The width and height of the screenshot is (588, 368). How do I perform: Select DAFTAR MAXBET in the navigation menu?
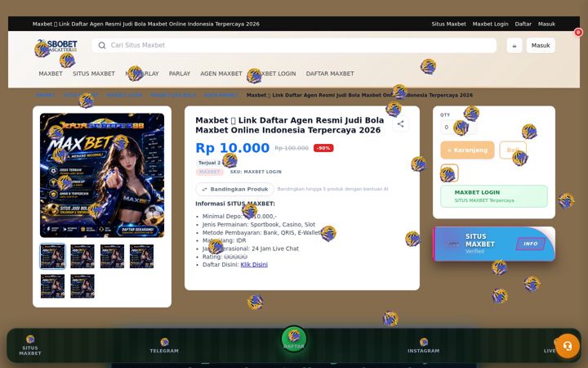(x=330, y=74)
